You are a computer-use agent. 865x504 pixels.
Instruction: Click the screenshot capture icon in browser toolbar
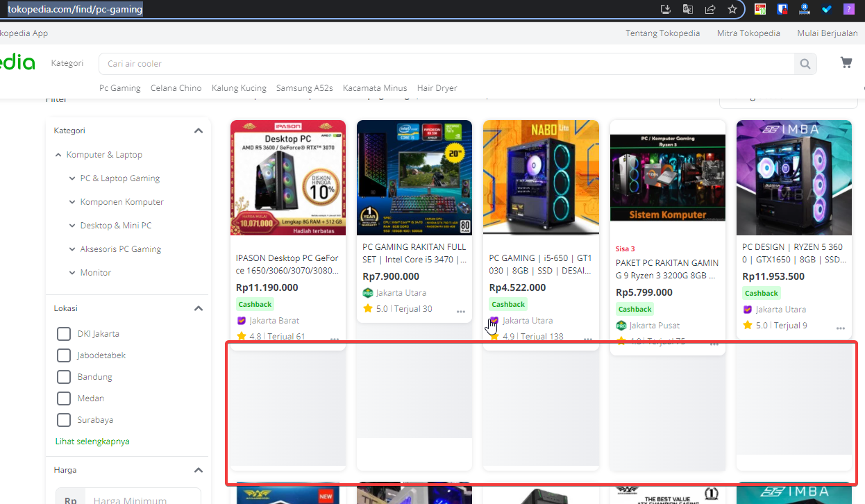tap(665, 9)
